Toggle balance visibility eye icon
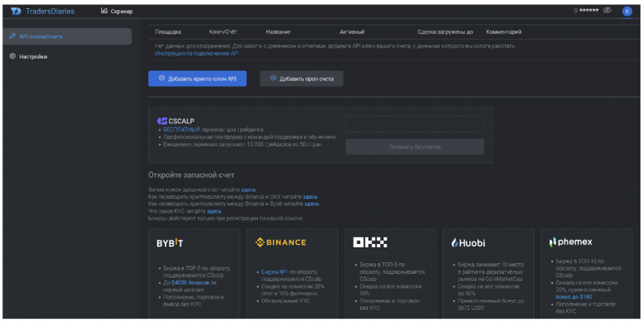The image size is (644, 328). (607, 10)
